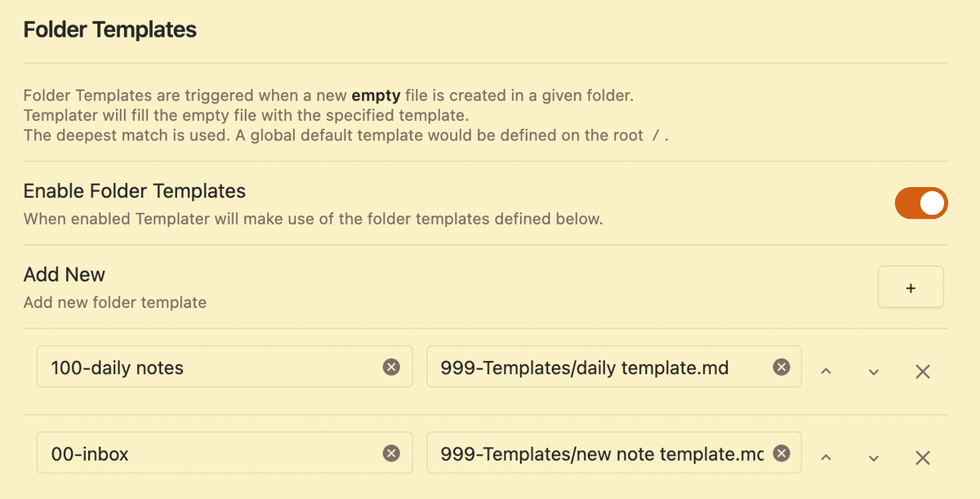Clear the new note template path field
Image resolution: width=980 pixels, height=499 pixels.
782,453
